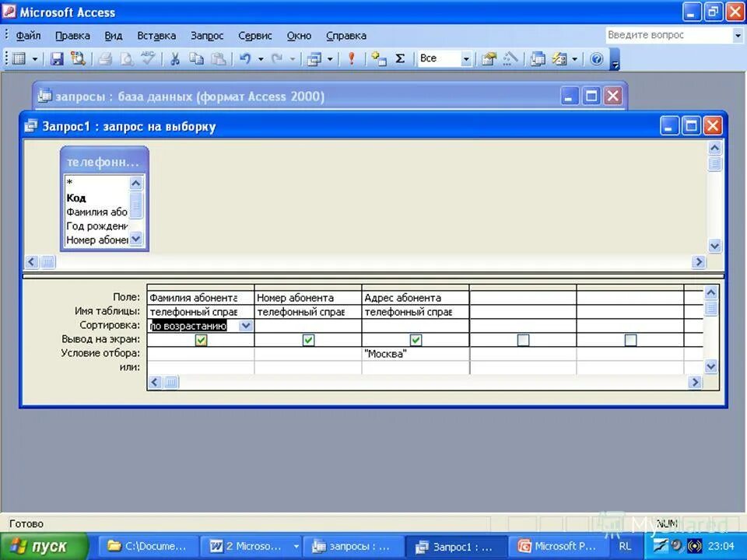747x560 pixels.
Task: Select the Фамилия абонента field cell
Action: 201,298
